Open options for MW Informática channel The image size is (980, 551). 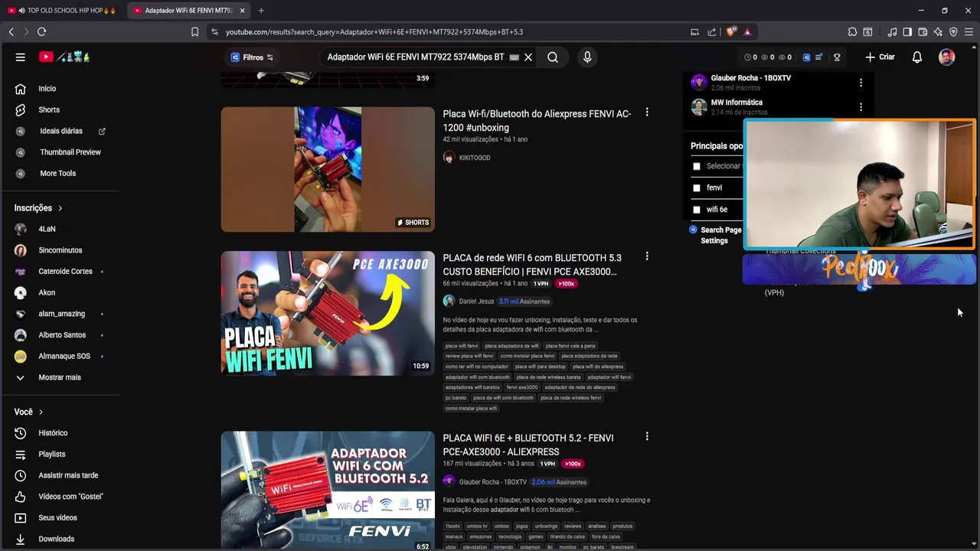pyautogui.click(x=861, y=107)
